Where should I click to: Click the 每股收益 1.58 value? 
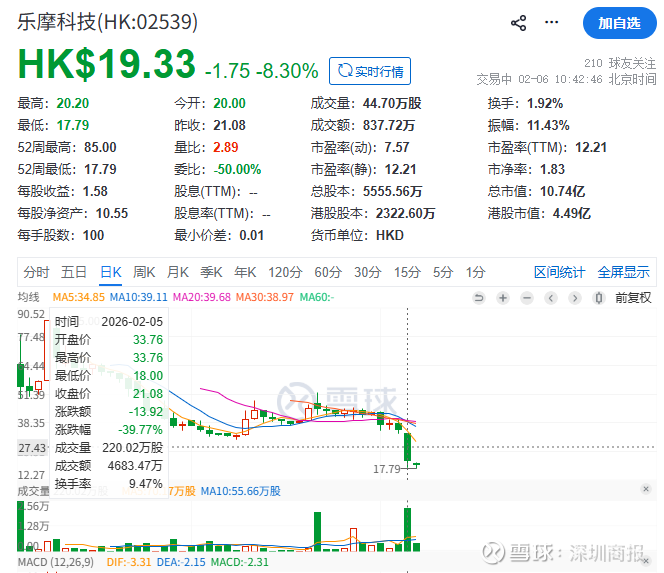[x=95, y=191]
